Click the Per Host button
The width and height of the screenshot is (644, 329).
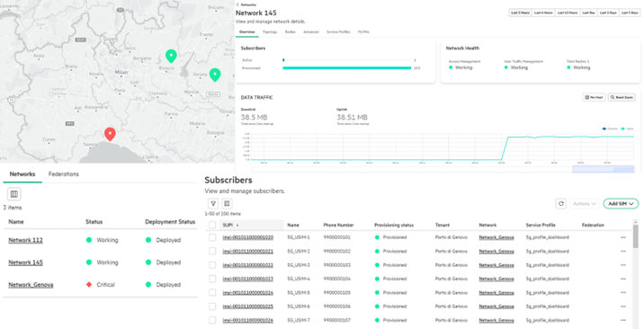click(x=594, y=97)
